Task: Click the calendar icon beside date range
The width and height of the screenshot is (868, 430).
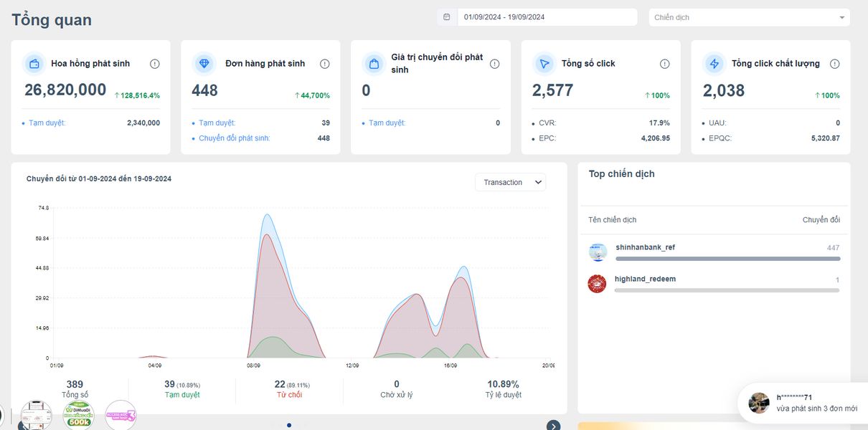Action: point(447,17)
